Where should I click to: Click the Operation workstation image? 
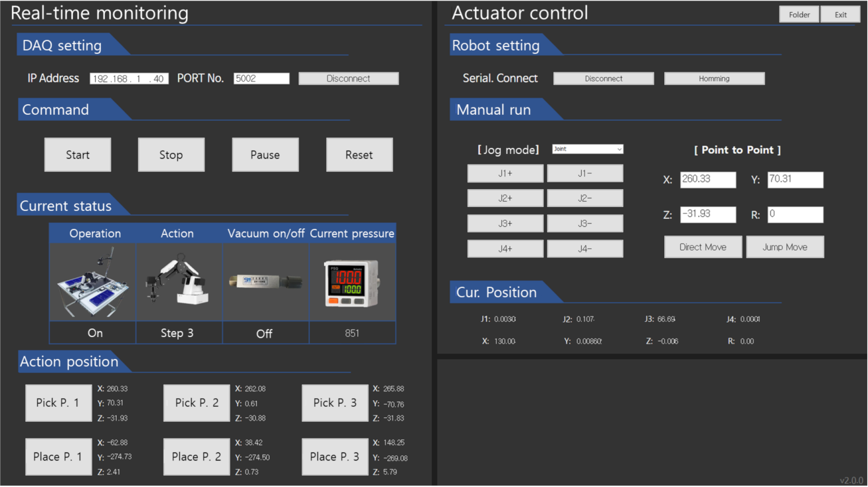click(x=93, y=282)
